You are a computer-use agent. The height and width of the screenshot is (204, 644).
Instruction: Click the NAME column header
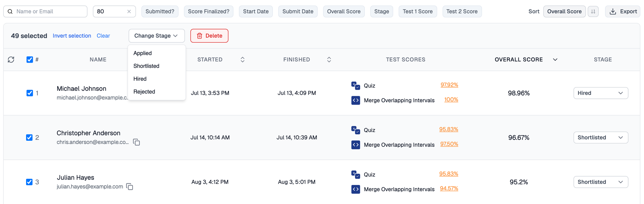(98, 60)
